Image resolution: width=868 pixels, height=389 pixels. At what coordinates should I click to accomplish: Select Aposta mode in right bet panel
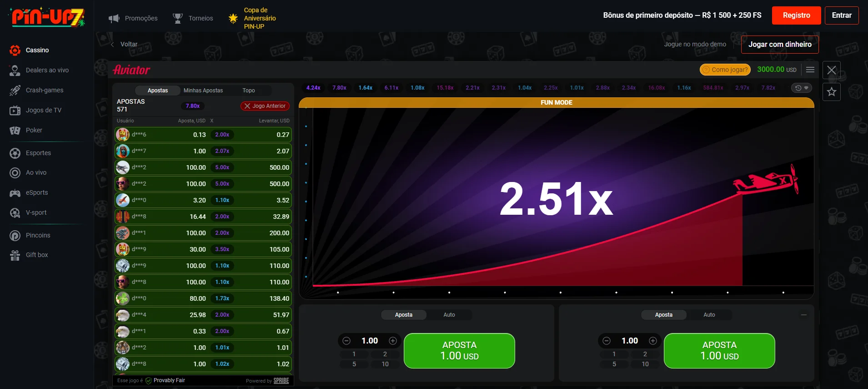coord(664,315)
